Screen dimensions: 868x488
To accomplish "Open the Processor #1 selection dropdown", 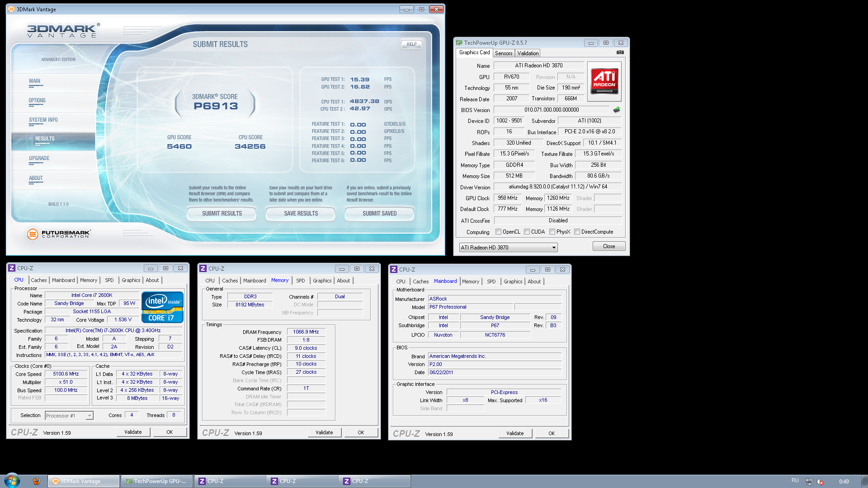I will [69, 416].
